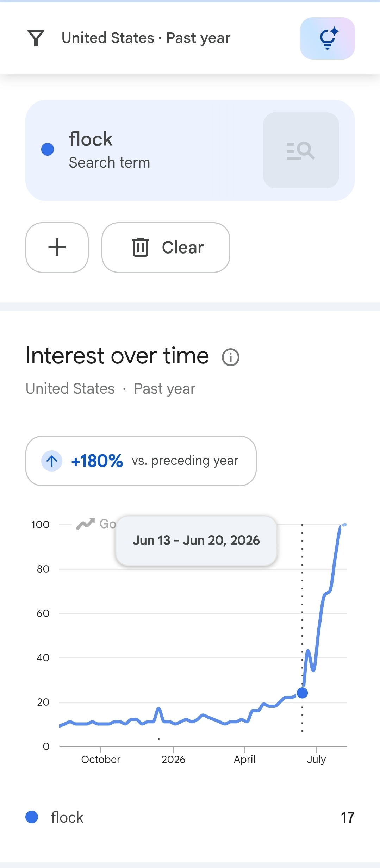
Task: Open United States · Past year filters
Action: pyautogui.click(x=146, y=38)
